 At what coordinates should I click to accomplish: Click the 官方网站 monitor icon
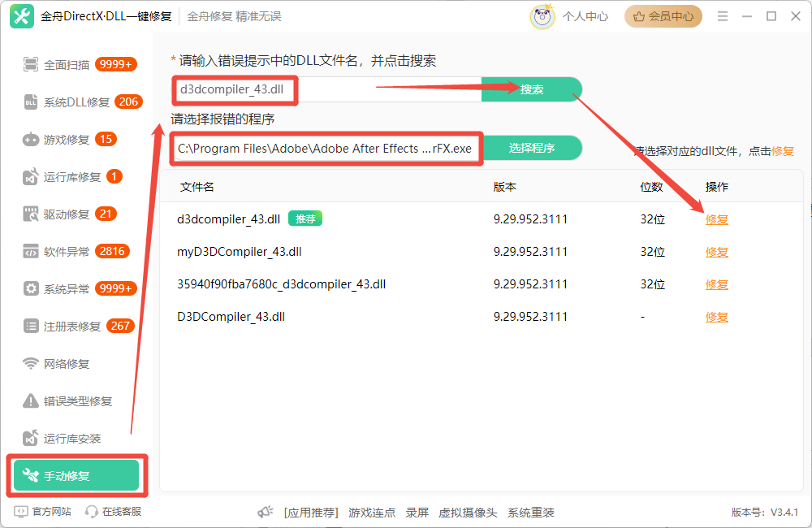21,512
